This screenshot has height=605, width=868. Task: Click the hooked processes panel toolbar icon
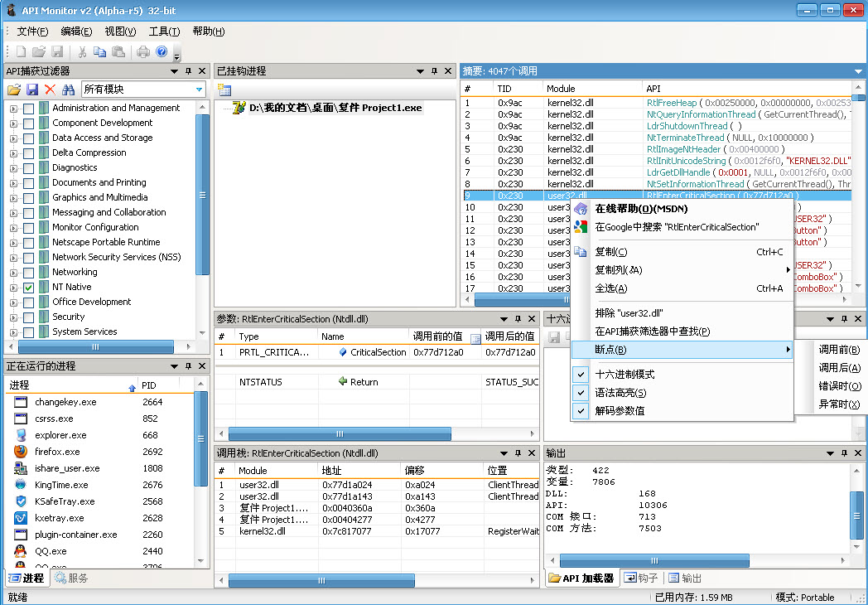tap(224, 90)
